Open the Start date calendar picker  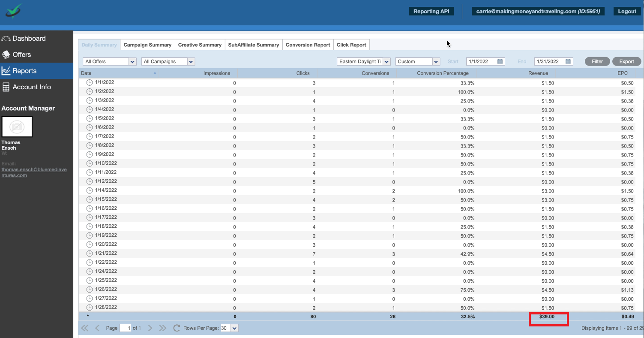click(x=500, y=61)
